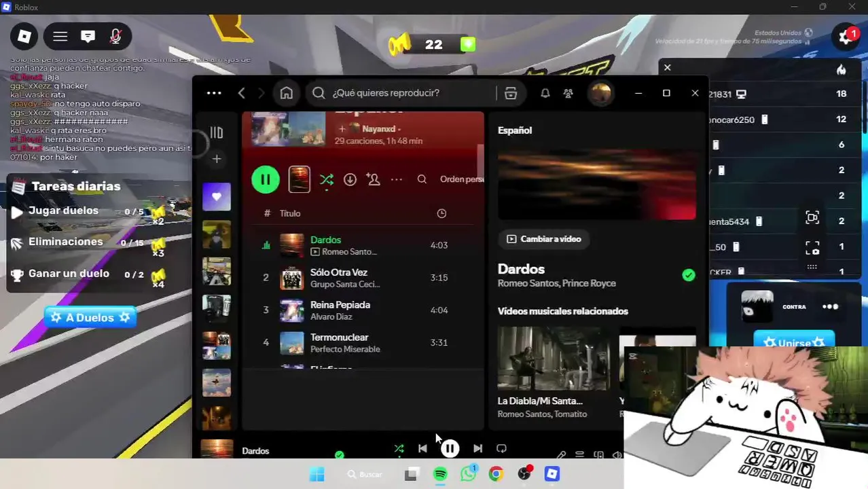The width and height of the screenshot is (868, 489).
Task: Open playlist more options ellipsis
Action: (x=397, y=179)
